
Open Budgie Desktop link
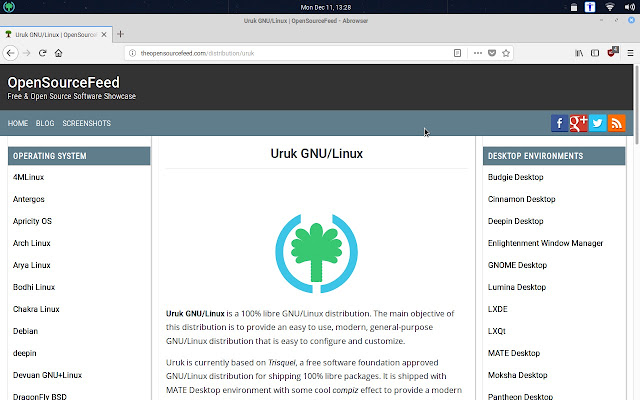(x=516, y=177)
